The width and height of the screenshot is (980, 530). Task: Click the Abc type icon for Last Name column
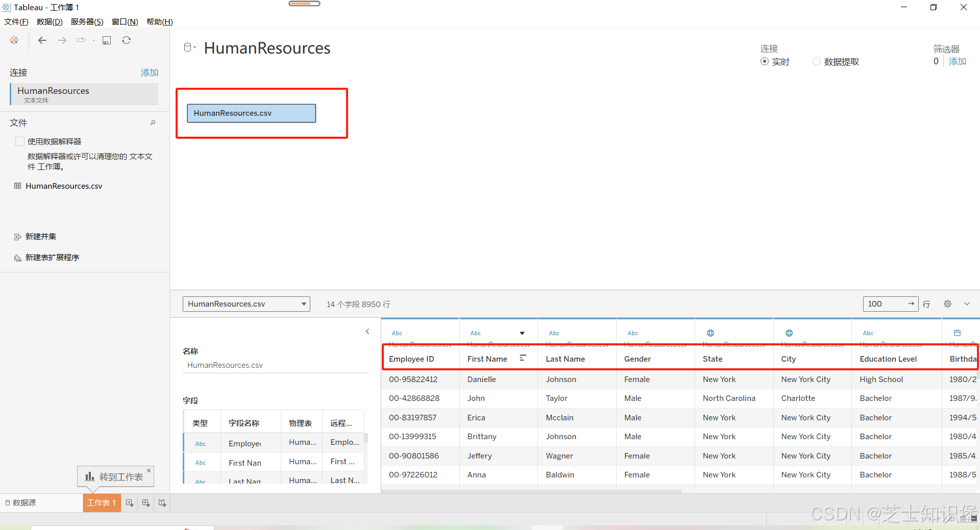[554, 333]
